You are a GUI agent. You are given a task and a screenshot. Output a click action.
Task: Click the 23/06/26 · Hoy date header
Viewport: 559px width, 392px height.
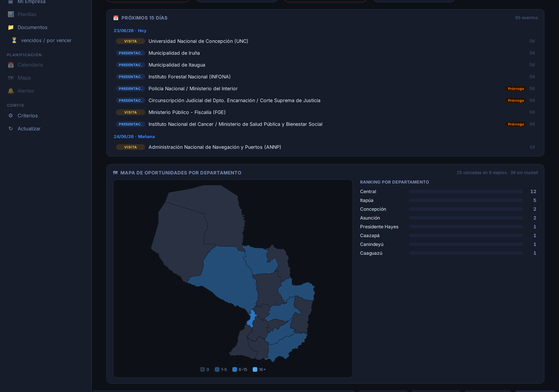[x=130, y=31]
